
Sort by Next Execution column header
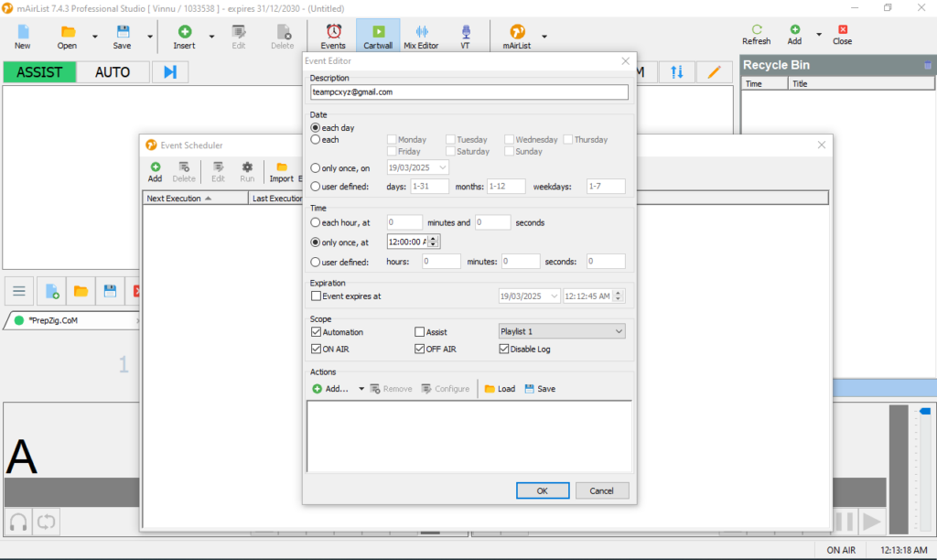coord(196,199)
